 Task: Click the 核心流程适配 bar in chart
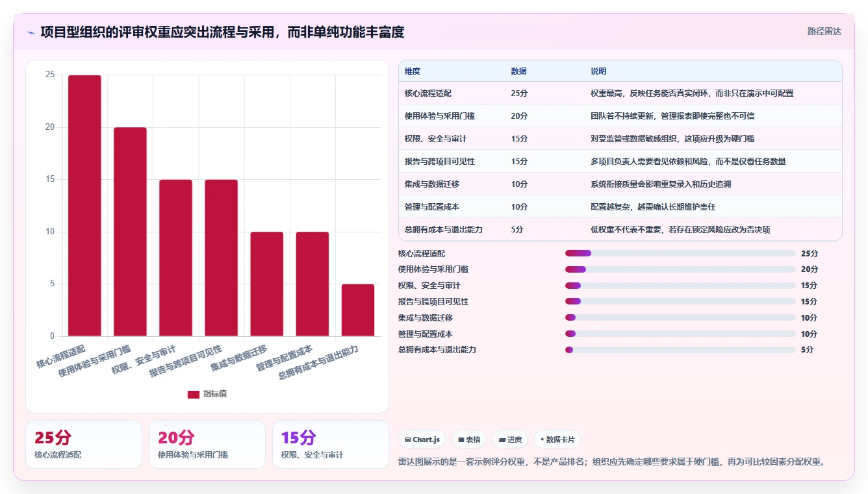(84, 206)
